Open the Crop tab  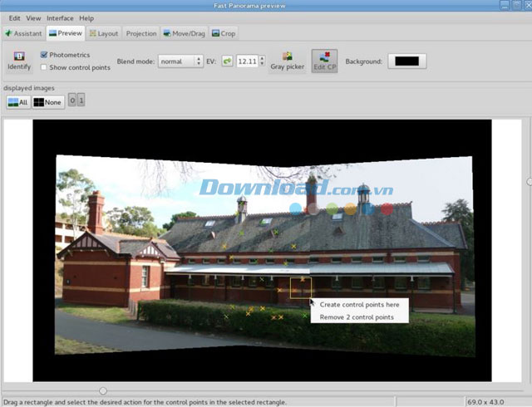coord(224,33)
